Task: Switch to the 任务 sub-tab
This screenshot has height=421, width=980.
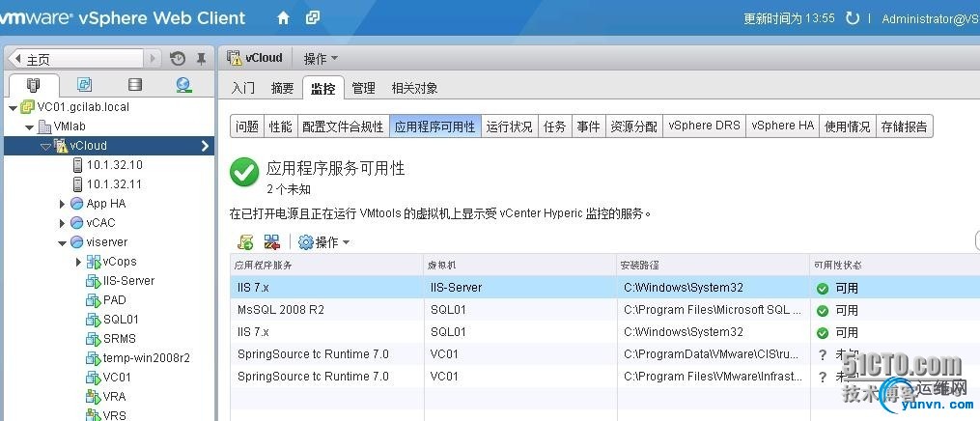Action: (554, 126)
